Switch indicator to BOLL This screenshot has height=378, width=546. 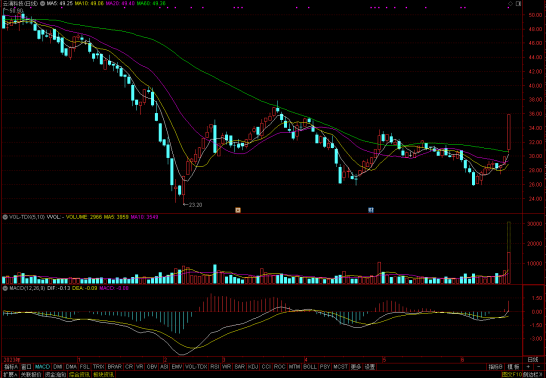(310, 367)
